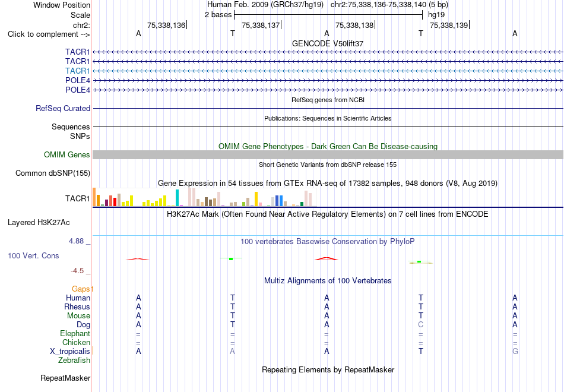This screenshot has height=392, width=564.
Task: Select the light-blue TACR1 transcript label
Action: pyautogui.click(x=77, y=71)
